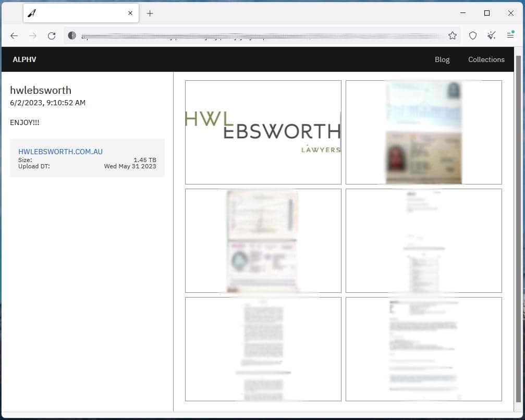Click the HWL Ebsworth logo thumbnail

(x=263, y=132)
